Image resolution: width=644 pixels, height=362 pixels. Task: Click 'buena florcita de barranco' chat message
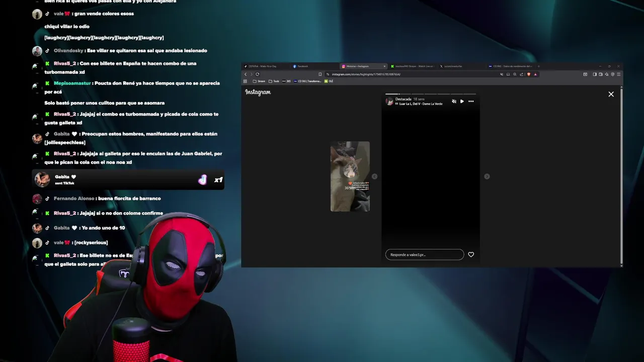click(129, 199)
